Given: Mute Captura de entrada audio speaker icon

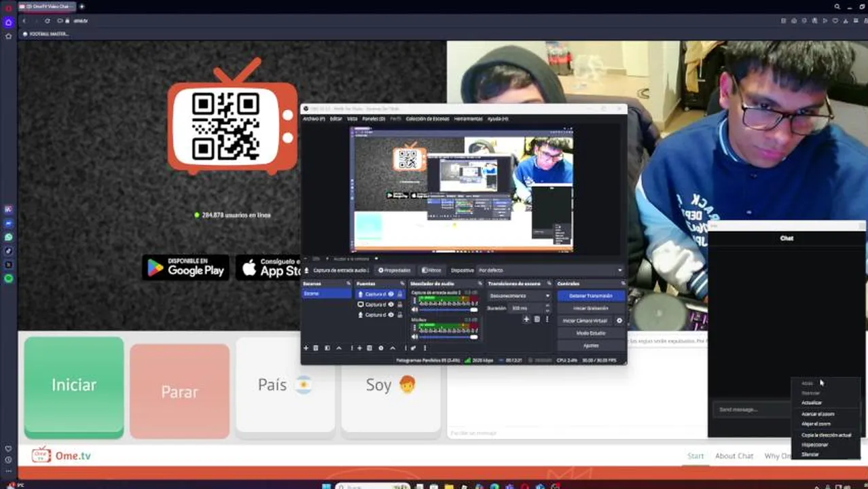Looking at the screenshot, I should click(414, 310).
